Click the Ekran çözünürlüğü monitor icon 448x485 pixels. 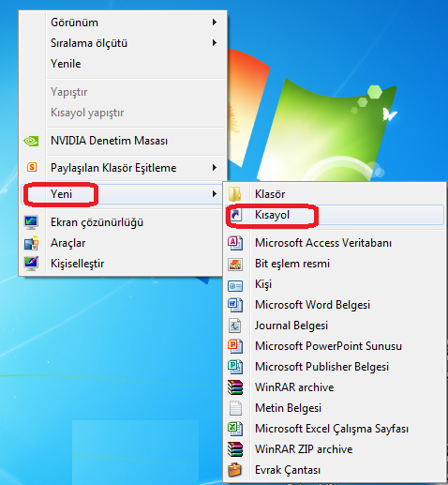point(31,222)
